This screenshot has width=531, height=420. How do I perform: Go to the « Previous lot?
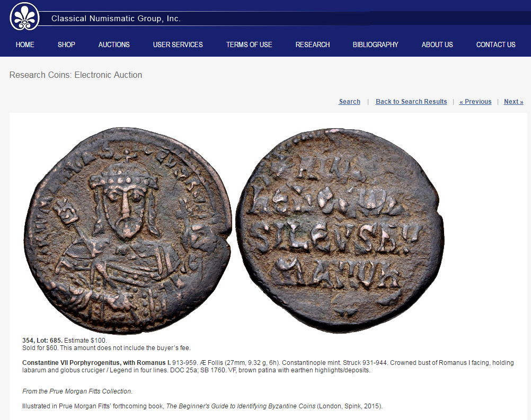[x=475, y=102]
